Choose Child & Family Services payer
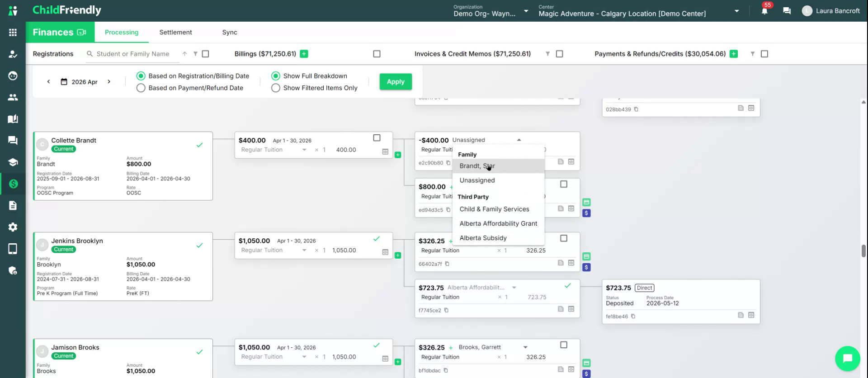Screen dimensions: 868x378 (498, 209)
